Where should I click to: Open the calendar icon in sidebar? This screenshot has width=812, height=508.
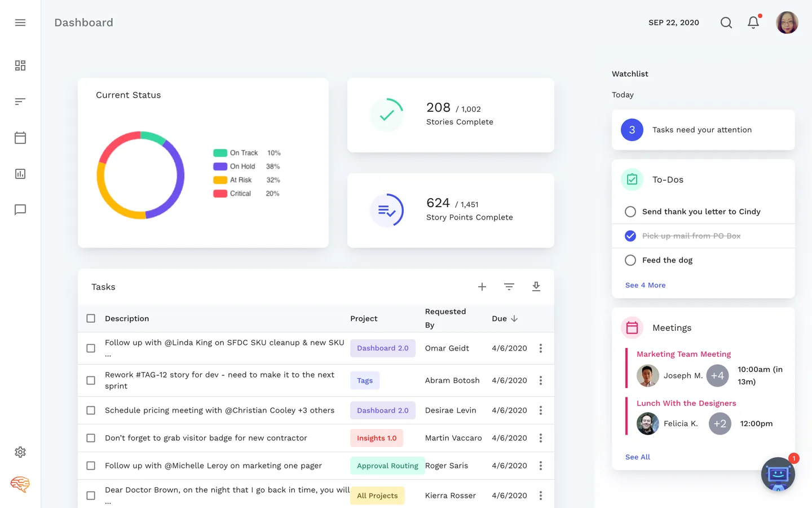[20, 138]
